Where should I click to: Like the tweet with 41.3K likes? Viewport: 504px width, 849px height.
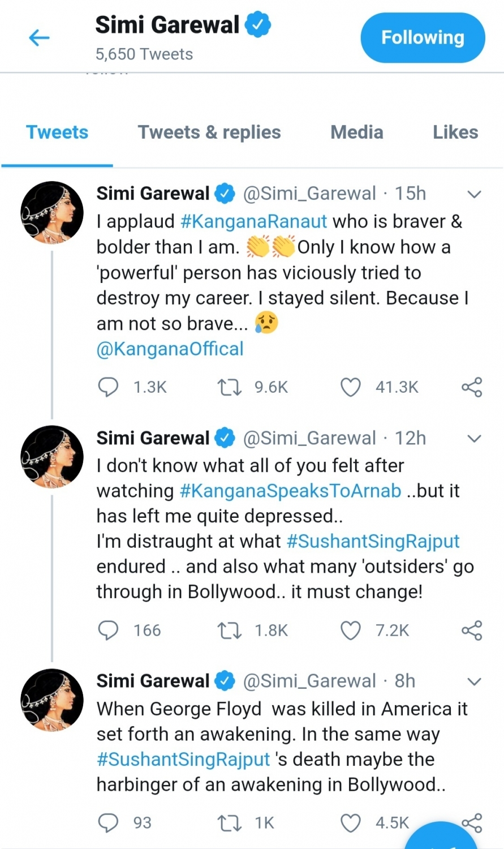coord(351,387)
